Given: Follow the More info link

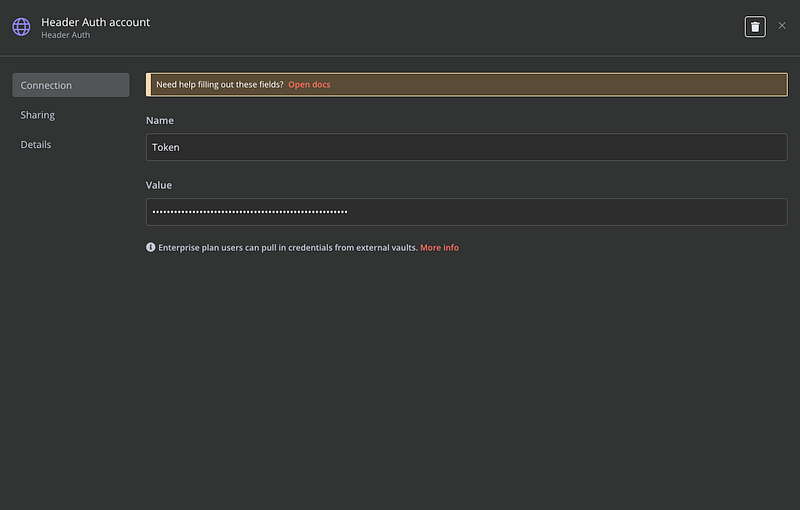Looking at the screenshot, I should (x=439, y=247).
